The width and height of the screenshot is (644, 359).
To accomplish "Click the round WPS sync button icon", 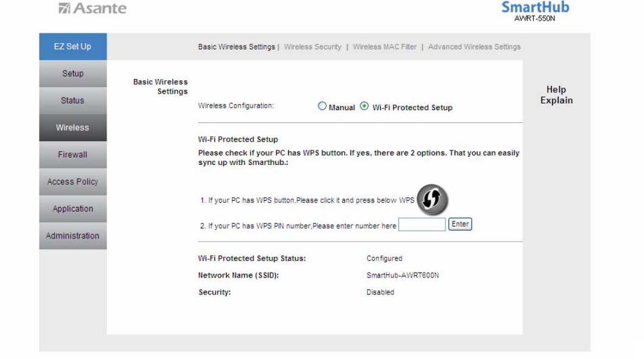I will (x=432, y=200).
